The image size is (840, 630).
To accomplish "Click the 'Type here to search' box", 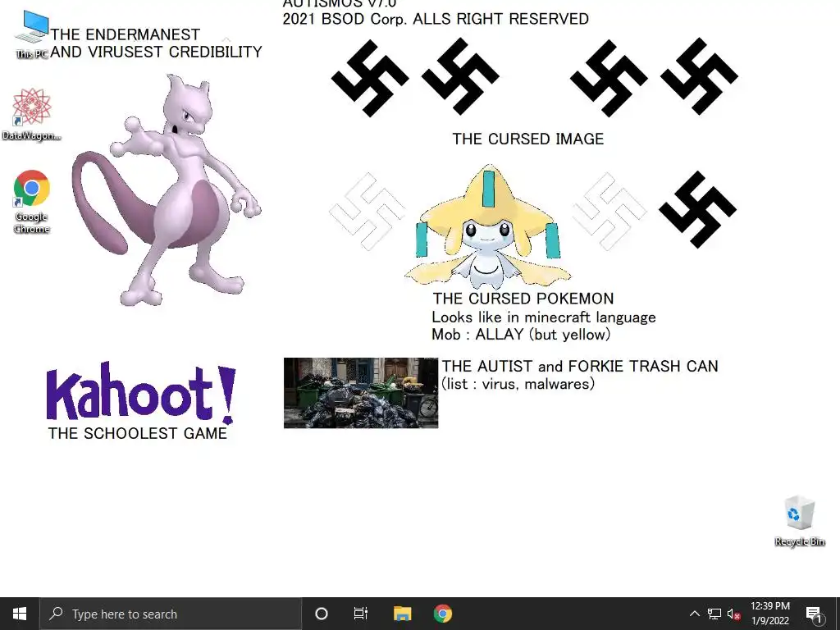I will tap(171, 614).
